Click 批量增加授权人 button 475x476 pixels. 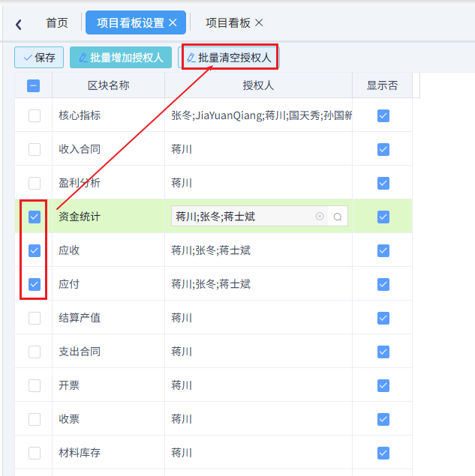pyautogui.click(x=121, y=58)
